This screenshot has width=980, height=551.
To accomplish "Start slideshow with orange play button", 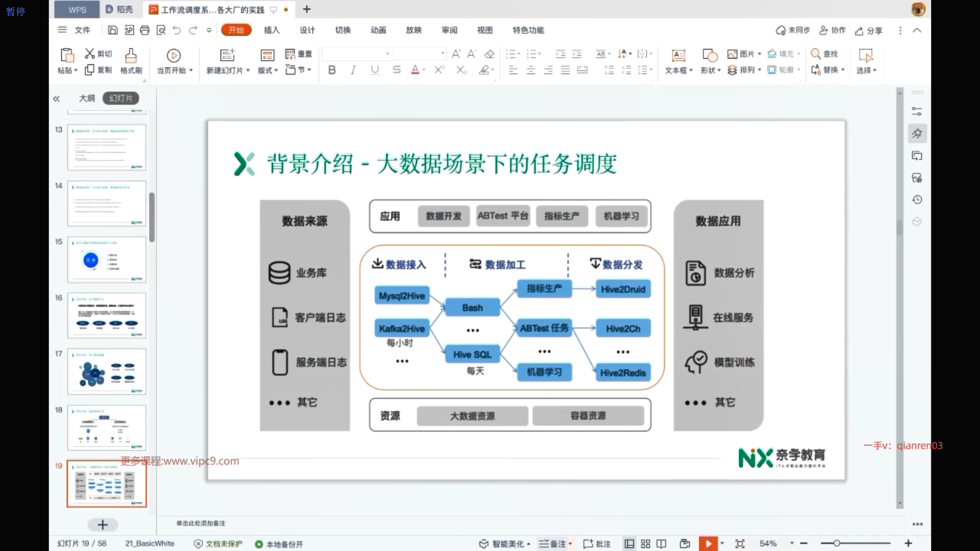I will [708, 544].
